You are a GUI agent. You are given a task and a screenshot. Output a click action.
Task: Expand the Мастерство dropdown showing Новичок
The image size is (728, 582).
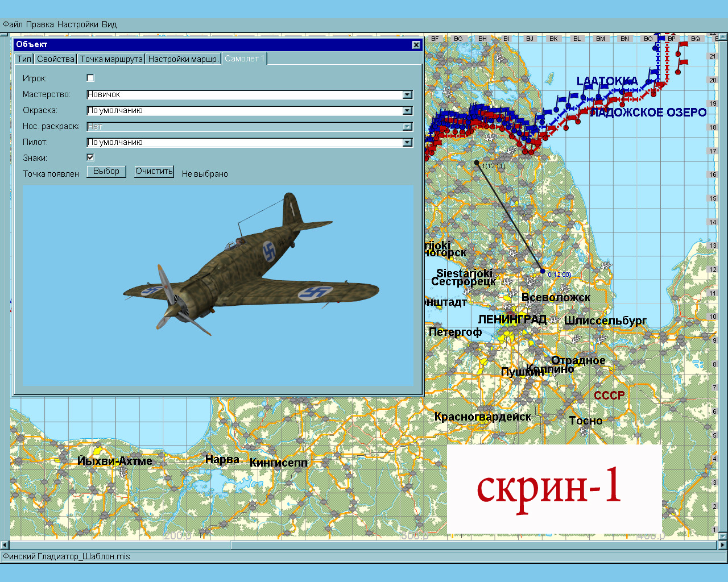click(407, 95)
